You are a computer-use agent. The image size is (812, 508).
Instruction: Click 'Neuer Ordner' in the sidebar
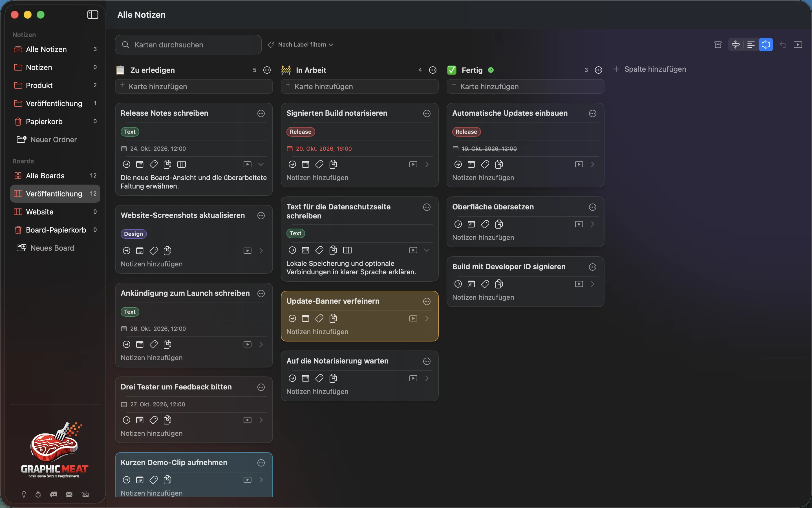(x=47, y=139)
